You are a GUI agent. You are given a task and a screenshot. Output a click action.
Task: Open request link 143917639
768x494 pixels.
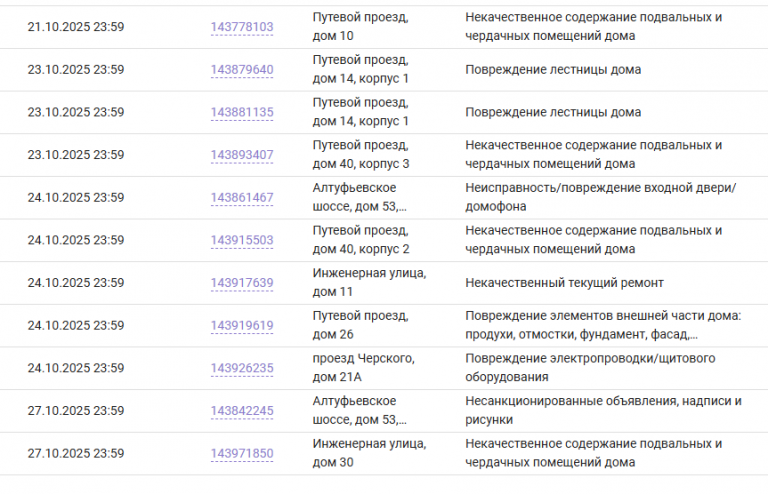[241, 283]
